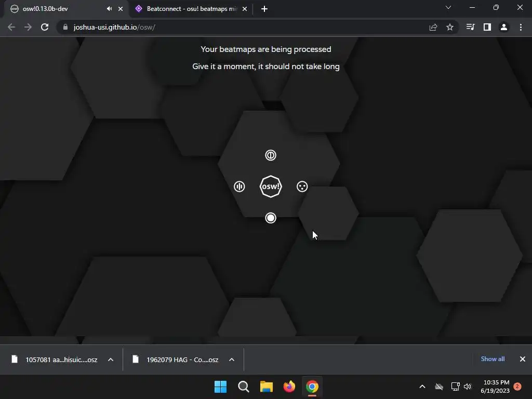The width and height of the screenshot is (532, 399).
Task: Open the media control icon in the toolbar
Action: [x=470, y=27]
